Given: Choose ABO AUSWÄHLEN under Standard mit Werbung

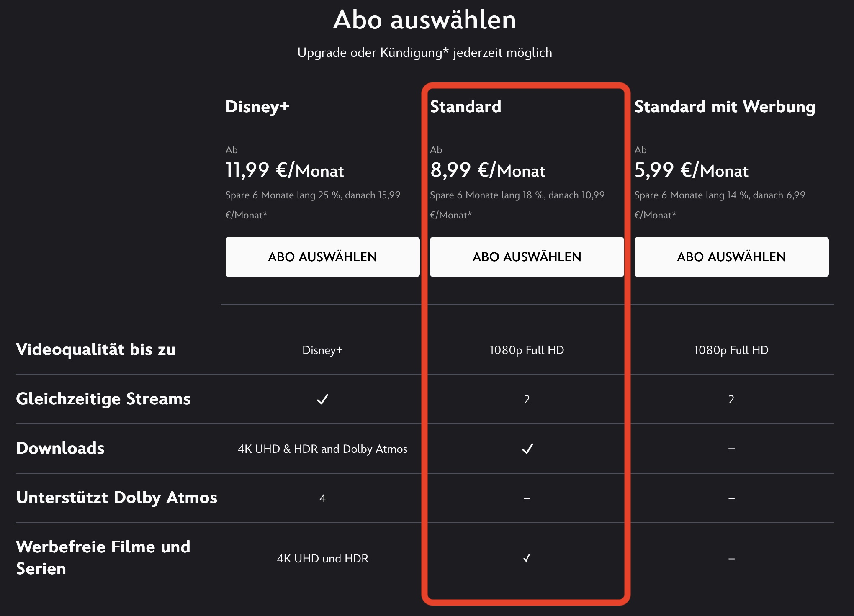Looking at the screenshot, I should coord(731,257).
